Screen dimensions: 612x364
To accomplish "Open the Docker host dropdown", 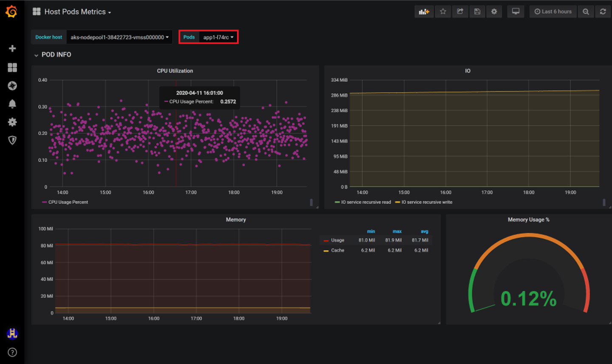I will [x=119, y=37].
